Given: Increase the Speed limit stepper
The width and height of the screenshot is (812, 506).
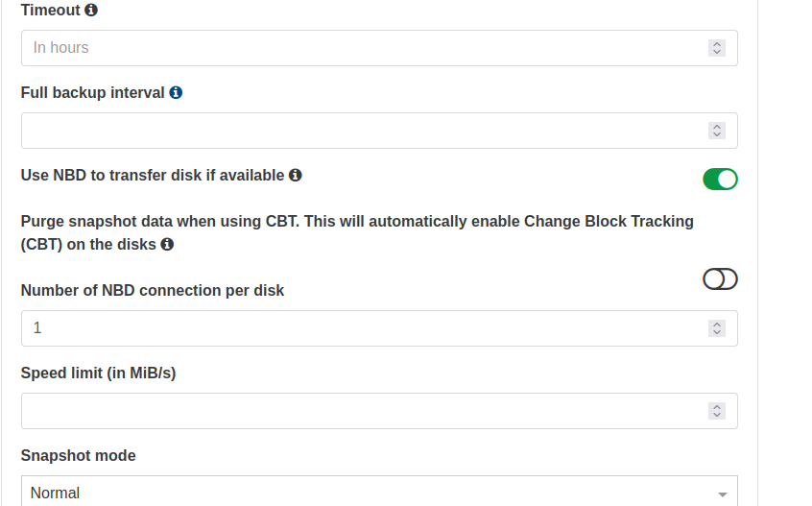Looking at the screenshot, I should pos(717,407).
